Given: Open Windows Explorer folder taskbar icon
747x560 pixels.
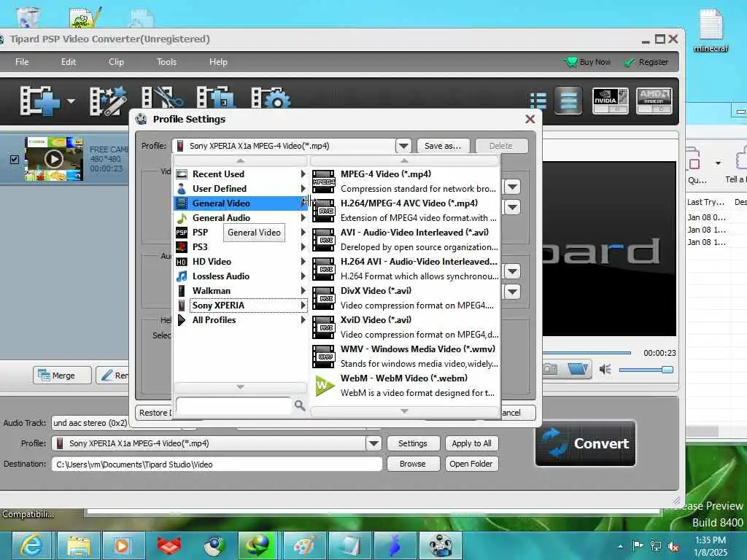Looking at the screenshot, I should 79,545.
